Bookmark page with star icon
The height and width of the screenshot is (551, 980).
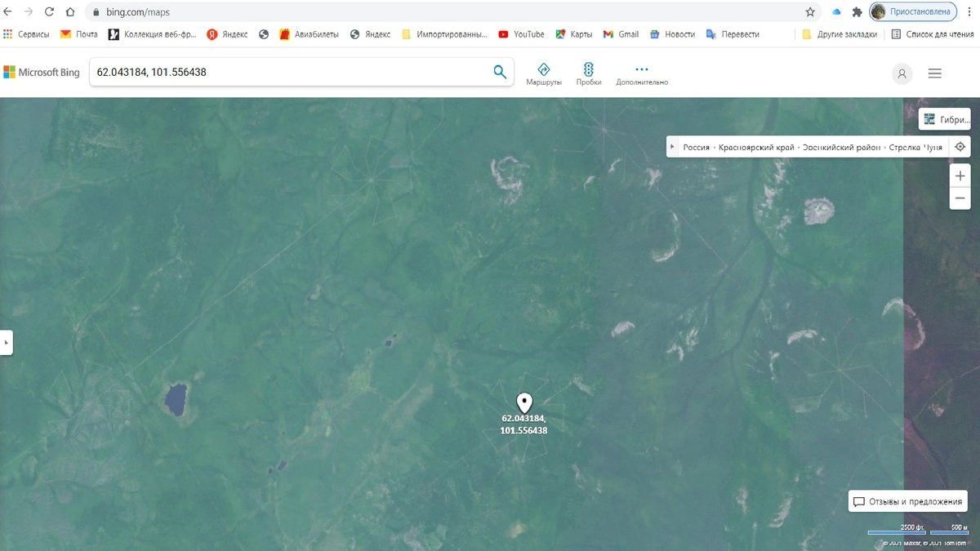tap(810, 12)
